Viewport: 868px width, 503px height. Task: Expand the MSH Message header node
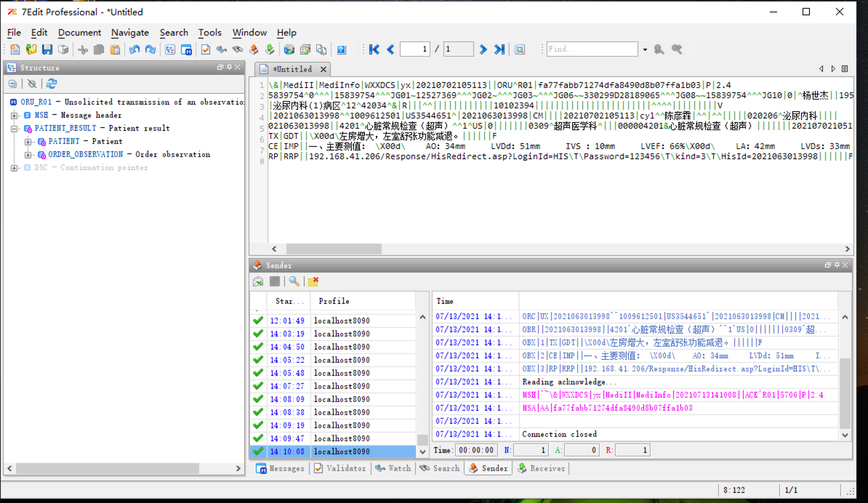14,116
